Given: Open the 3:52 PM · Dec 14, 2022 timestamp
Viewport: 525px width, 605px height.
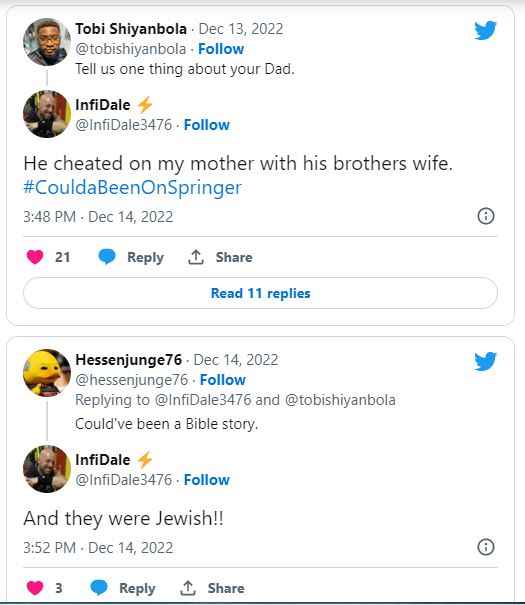Looking at the screenshot, I should [x=98, y=548].
